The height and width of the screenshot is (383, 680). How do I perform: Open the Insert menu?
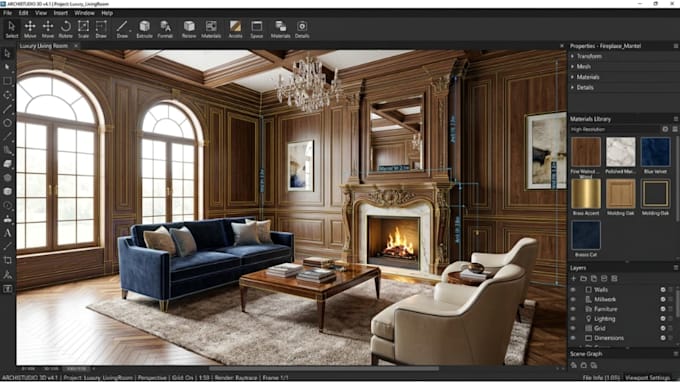(60, 13)
